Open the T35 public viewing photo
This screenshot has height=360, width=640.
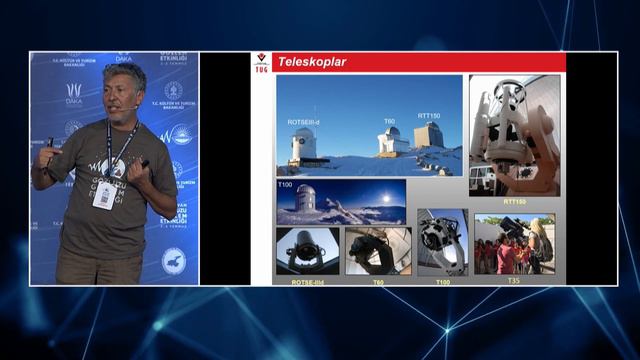coord(515,244)
